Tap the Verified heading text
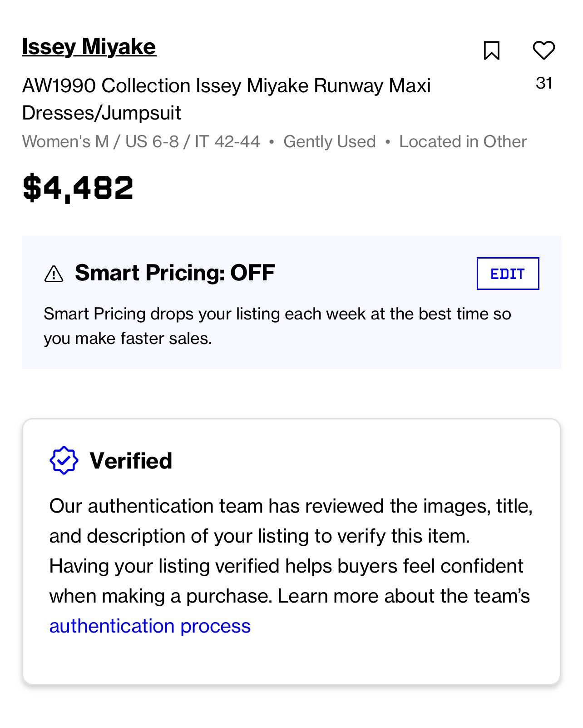Image resolution: width=583 pixels, height=728 pixels. 131,461
